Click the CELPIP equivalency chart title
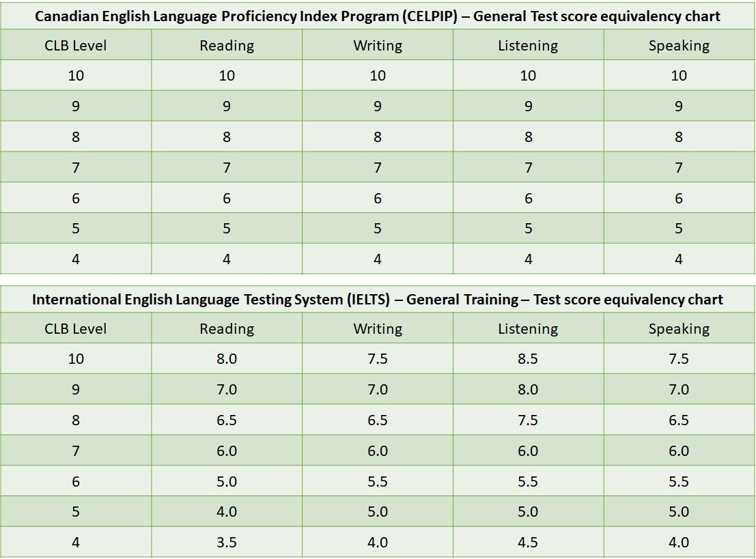The height and width of the screenshot is (559, 756). pyautogui.click(x=377, y=16)
